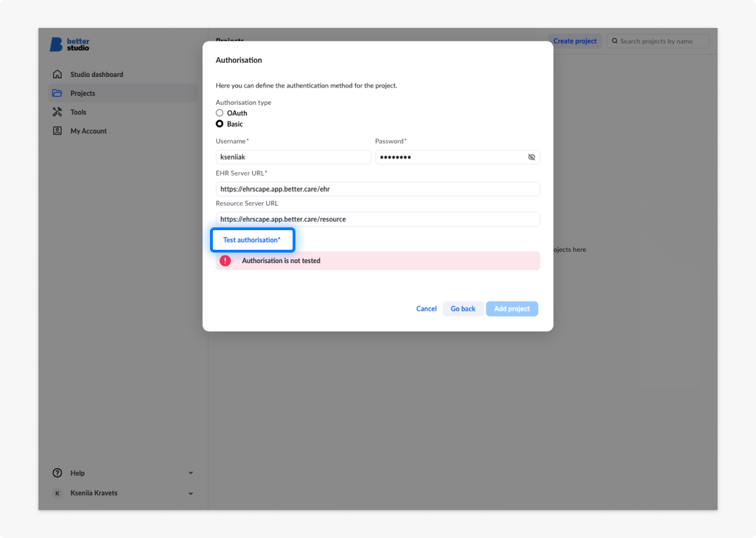Click the authentication method description text
Image resolution: width=756 pixels, height=538 pixels.
pyautogui.click(x=307, y=85)
